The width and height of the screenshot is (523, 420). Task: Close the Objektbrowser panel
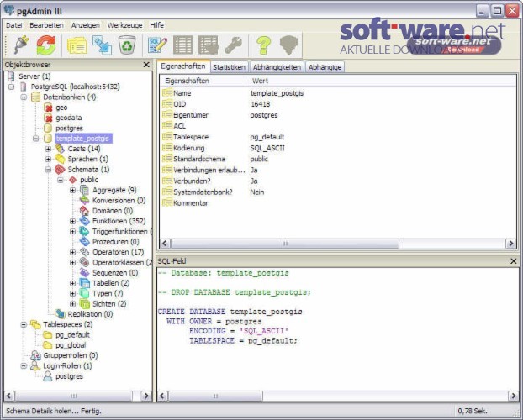[146, 65]
